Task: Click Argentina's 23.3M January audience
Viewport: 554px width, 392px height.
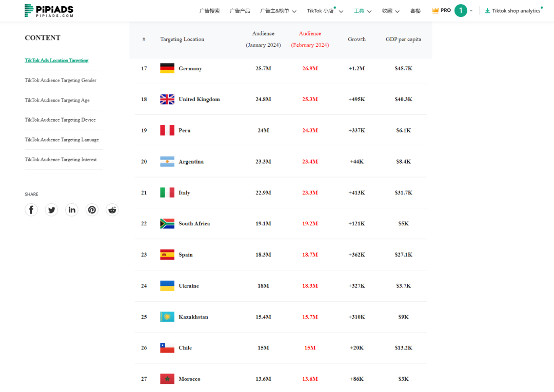Action: [263, 162]
